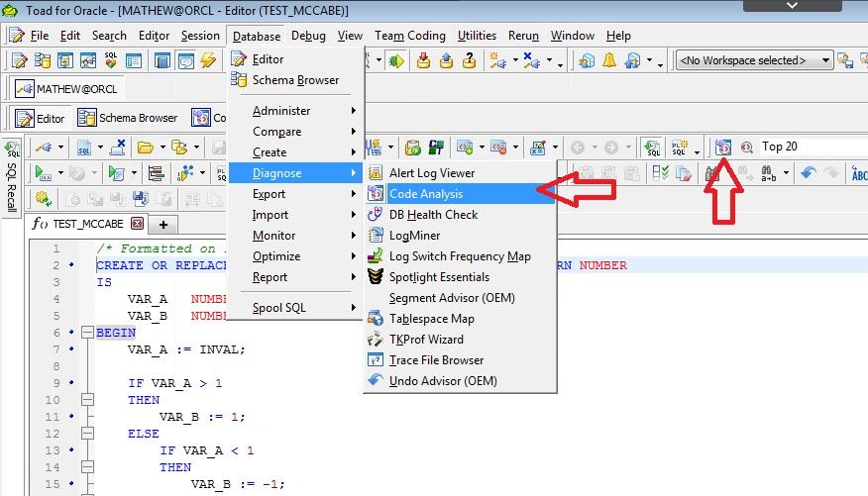
Task: Close the TEST_MCCABE editor tab
Action: pos(138,224)
